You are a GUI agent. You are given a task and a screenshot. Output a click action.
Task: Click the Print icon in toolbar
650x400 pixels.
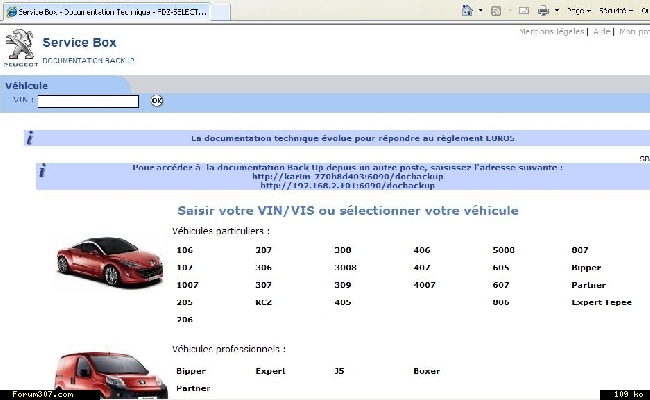click(x=543, y=10)
